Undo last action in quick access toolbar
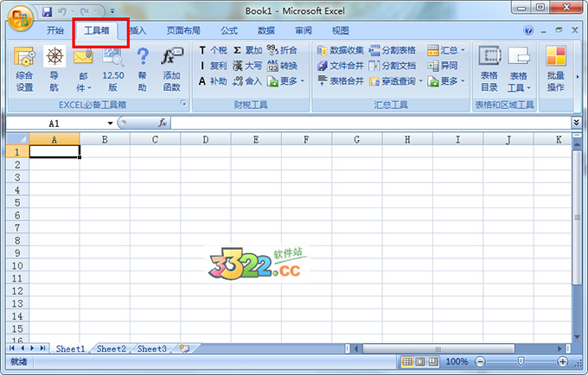The height and width of the screenshot is (375, 588). click(62, 11)
